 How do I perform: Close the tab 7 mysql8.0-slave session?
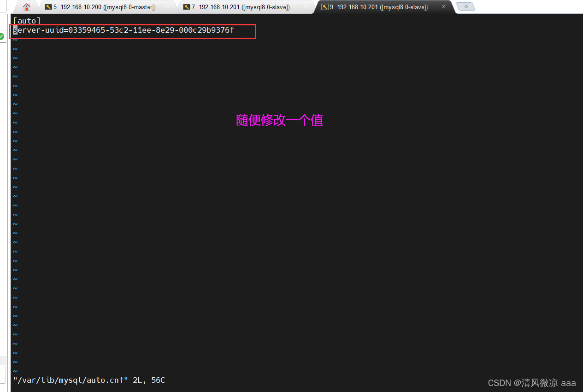pyautogui.click(x=305, y=7)
